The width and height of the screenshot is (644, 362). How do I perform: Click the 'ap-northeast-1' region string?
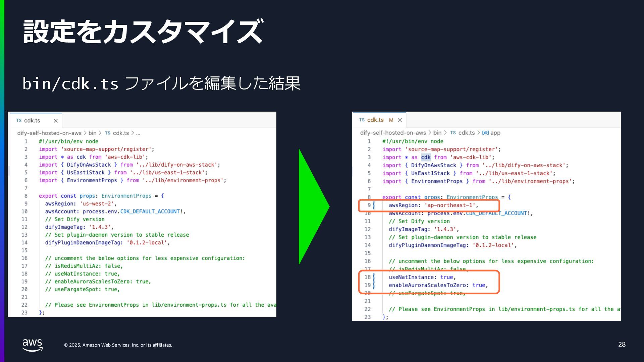(450, 205)
